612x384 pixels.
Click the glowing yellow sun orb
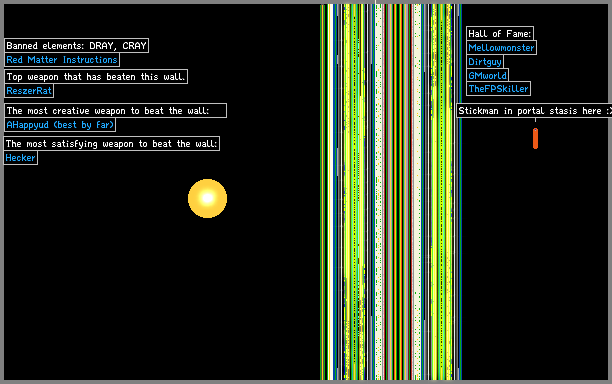pos(207,198)
